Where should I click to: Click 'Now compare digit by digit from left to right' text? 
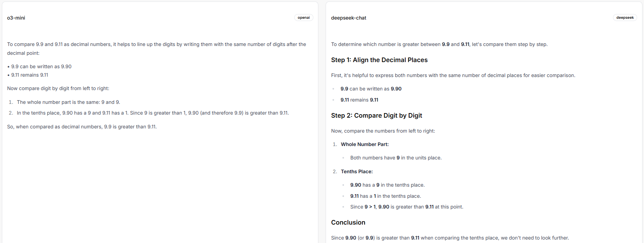tap(58, 89)
